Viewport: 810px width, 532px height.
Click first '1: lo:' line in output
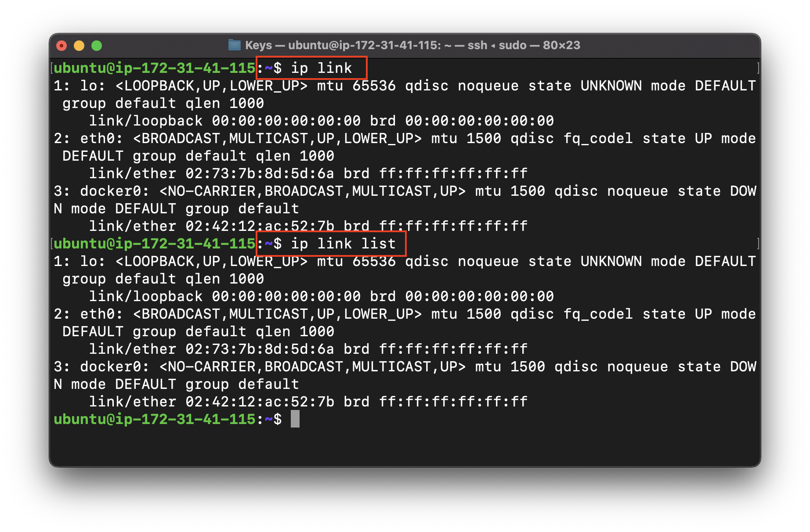[405, 86]
